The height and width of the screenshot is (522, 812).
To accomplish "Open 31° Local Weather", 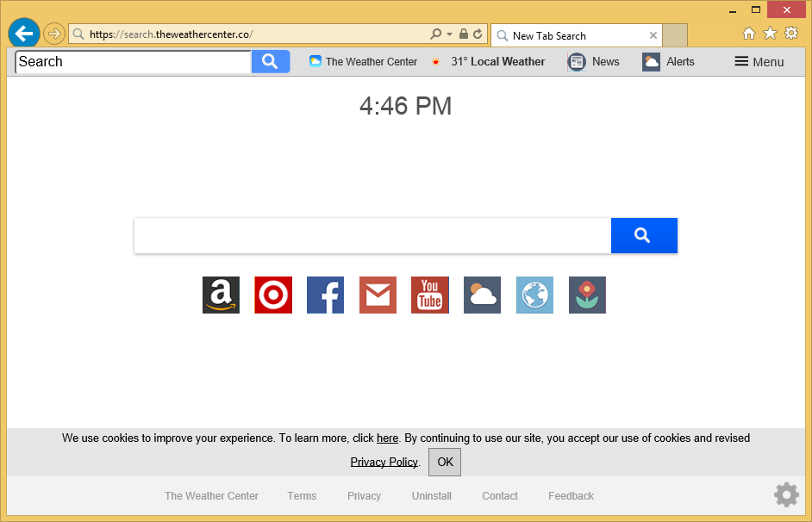I will tap(497, 61).
